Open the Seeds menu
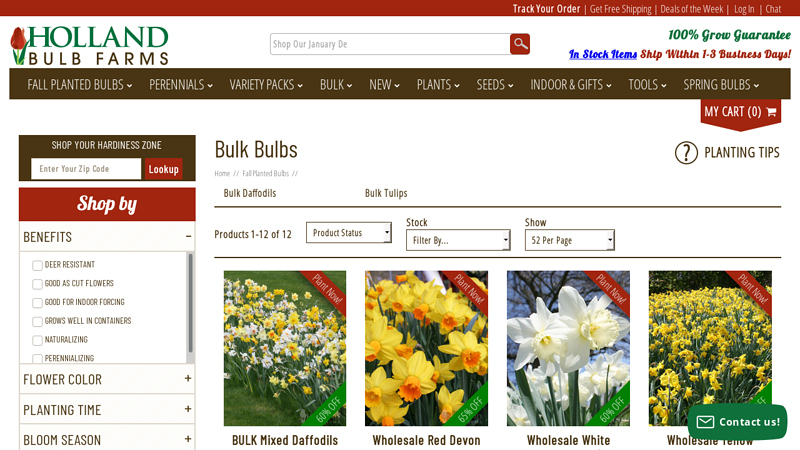This screenshot has width=800, height=450. [x=495, y=85]
